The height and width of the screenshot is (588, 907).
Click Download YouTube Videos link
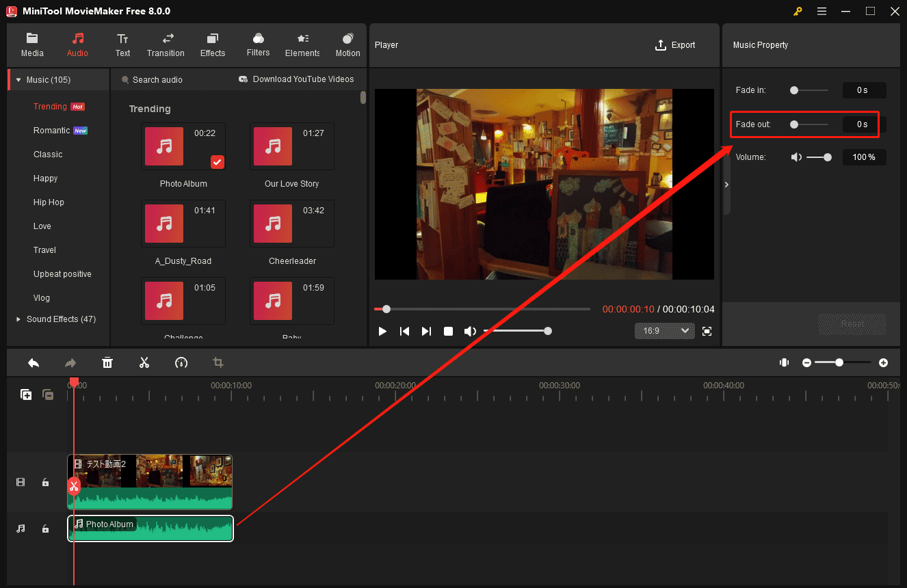[x=296, y=79]
